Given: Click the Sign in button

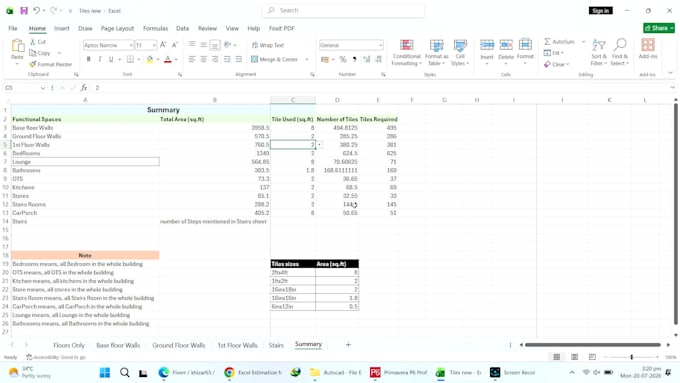Looking at the screenshot, I should tap(601, 10).
